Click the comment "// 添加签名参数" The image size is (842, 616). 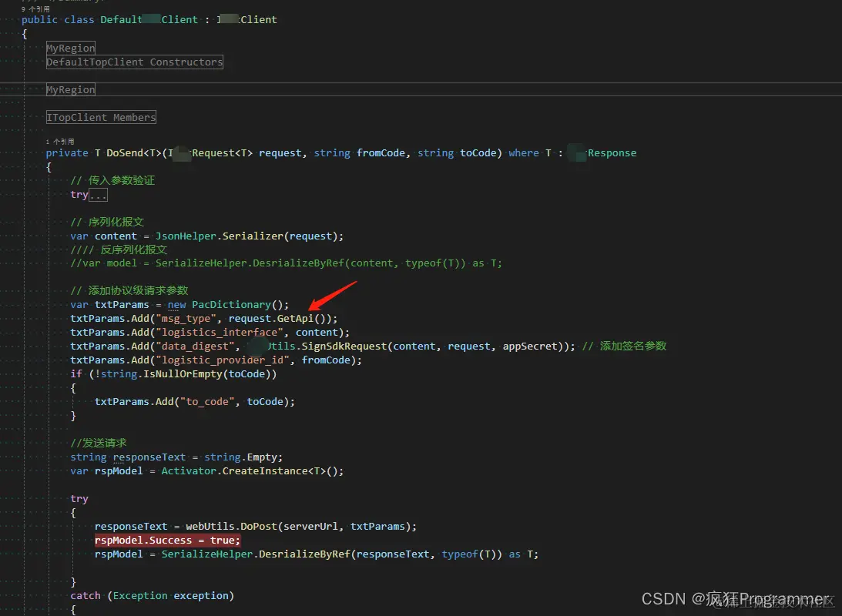[625, 346]
